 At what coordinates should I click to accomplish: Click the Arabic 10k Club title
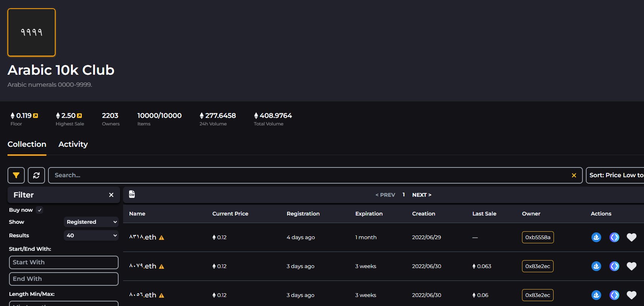(x=61, y=70)
